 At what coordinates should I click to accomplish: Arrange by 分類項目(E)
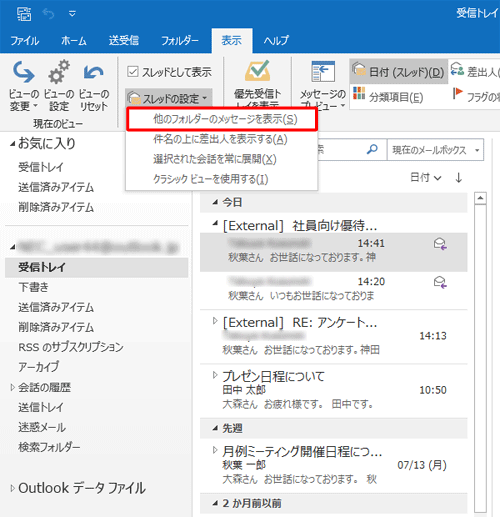[388, 97]
